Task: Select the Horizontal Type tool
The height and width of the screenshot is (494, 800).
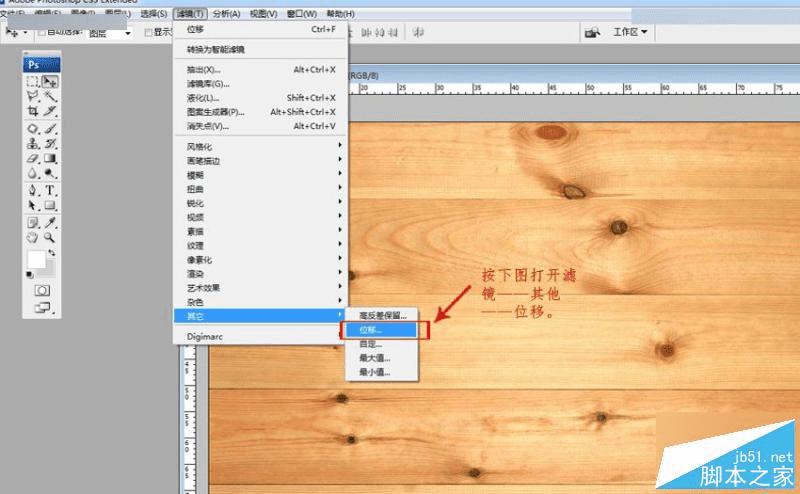Action: 50,190
